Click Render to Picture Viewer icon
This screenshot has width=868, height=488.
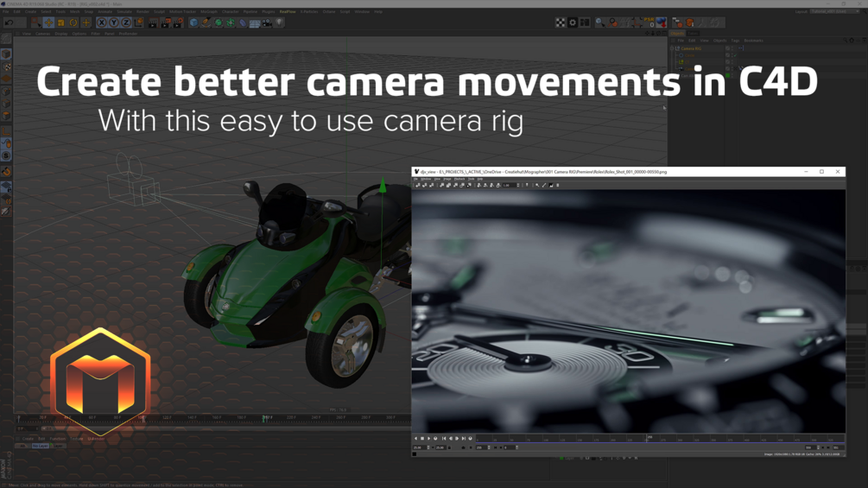click(166, 22)
